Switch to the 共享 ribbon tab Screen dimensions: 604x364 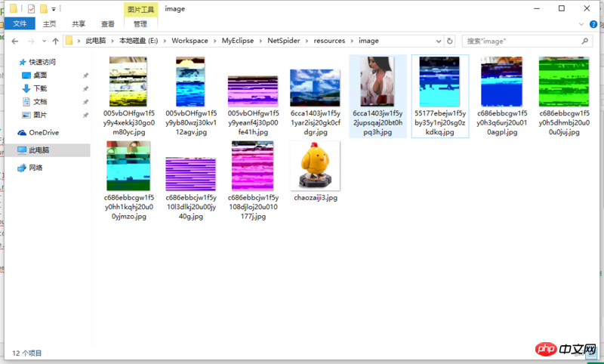pyautogui.click(x=79, y=24)
